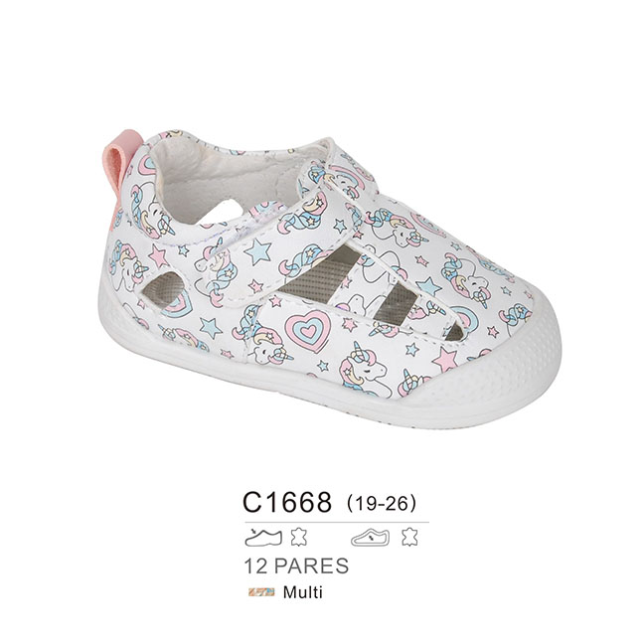Click the shoe upper material icon
Image resolution: width=644 pixels, height=644 pixels.
coord(263,537)
